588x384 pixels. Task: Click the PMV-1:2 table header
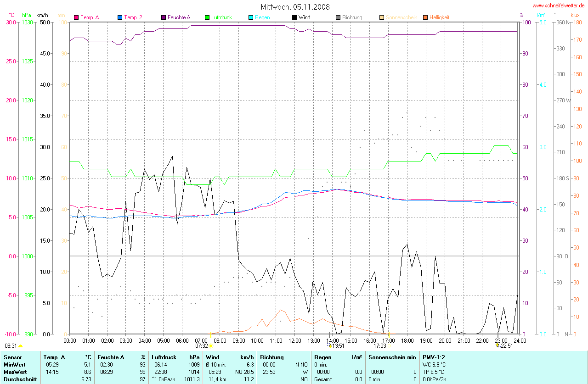tap(434, 357)
